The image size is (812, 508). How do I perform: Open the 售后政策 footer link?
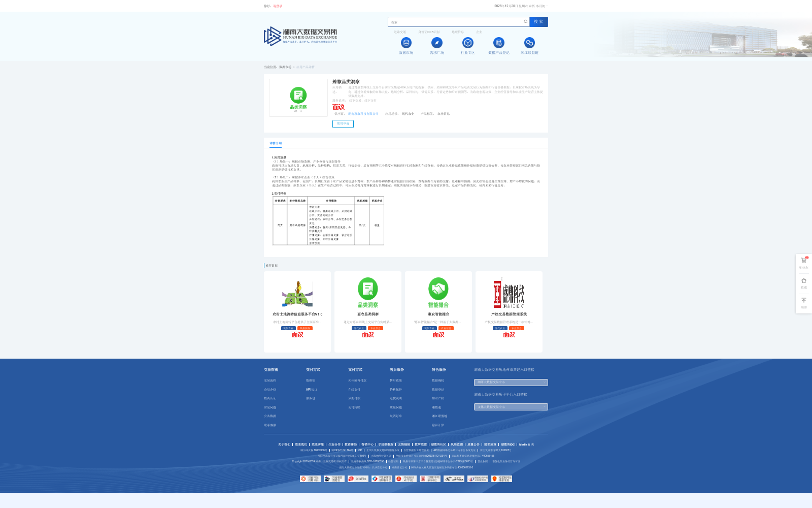click(396, 380)
